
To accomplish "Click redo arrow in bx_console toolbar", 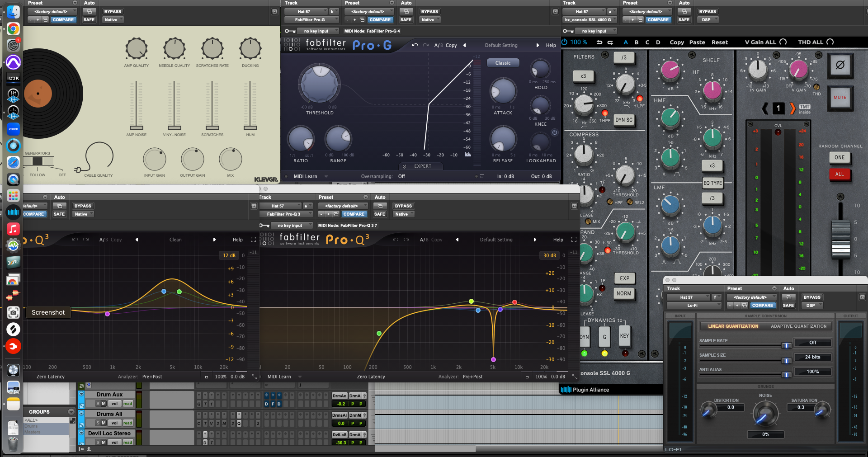I will coord(610,42).
